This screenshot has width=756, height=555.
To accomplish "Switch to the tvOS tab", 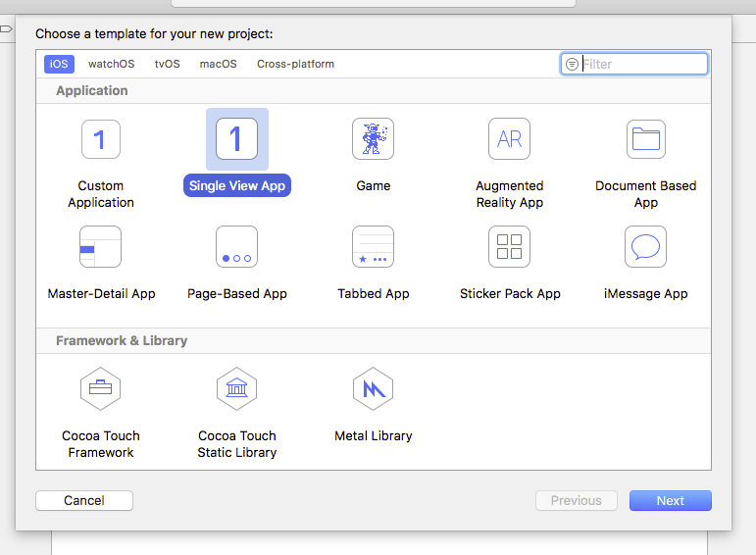I will click(x=168, y=64).
